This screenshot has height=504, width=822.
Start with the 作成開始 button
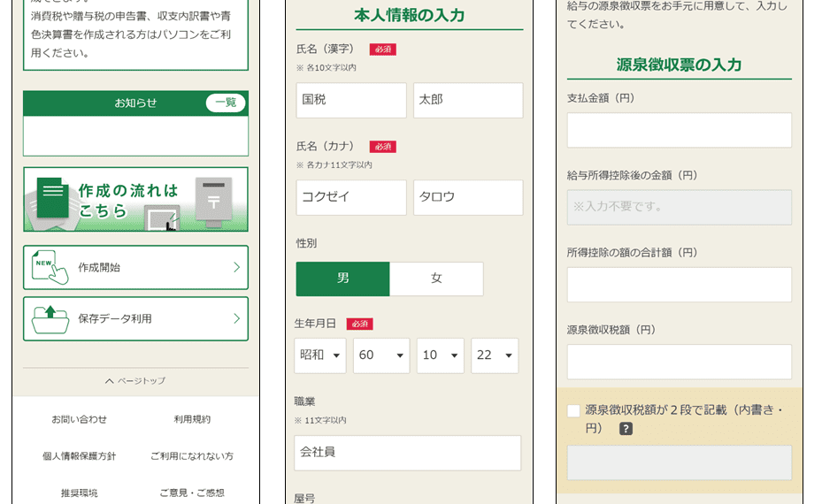135,267
